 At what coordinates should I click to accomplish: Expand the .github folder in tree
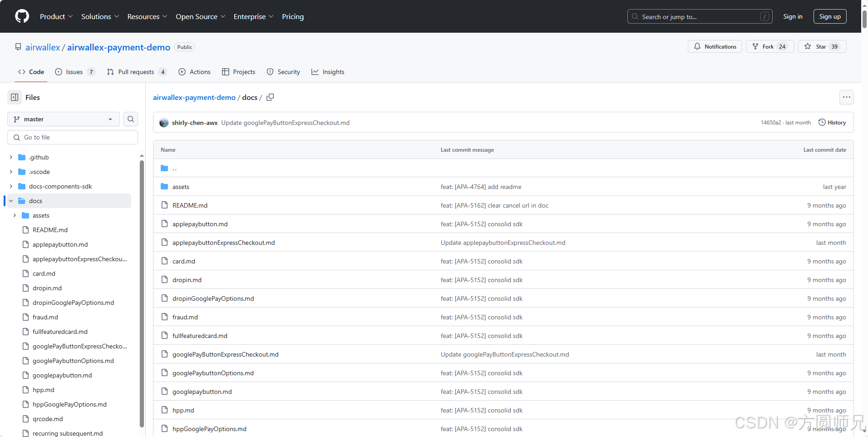pyautogui.click(x=11, y=157)
